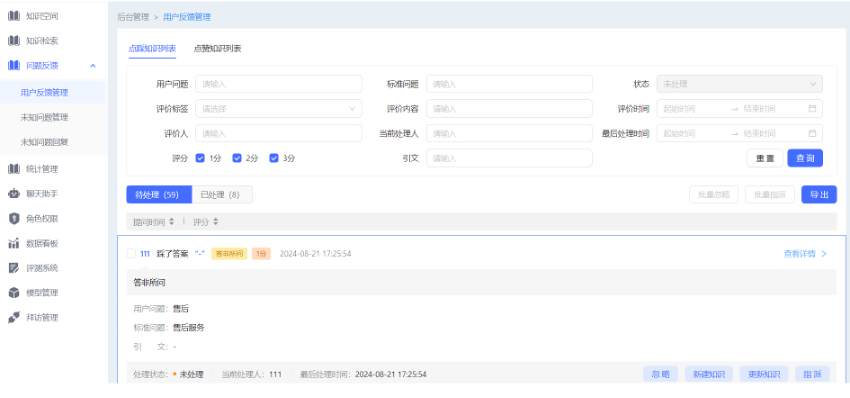Focus the 评价内容 input field
Viewport: 850px width, 398px height.
pyautogui.click(x=509, y=108)
